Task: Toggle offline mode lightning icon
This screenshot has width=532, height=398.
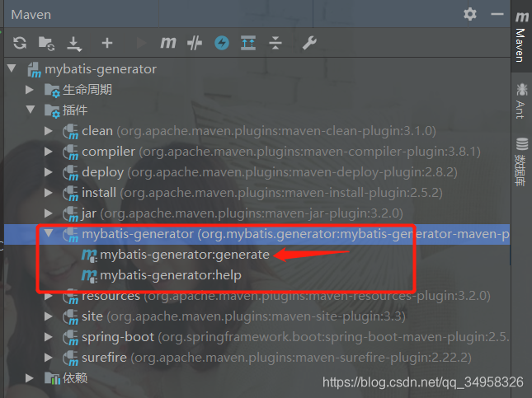Action: [x=222, y=43]
